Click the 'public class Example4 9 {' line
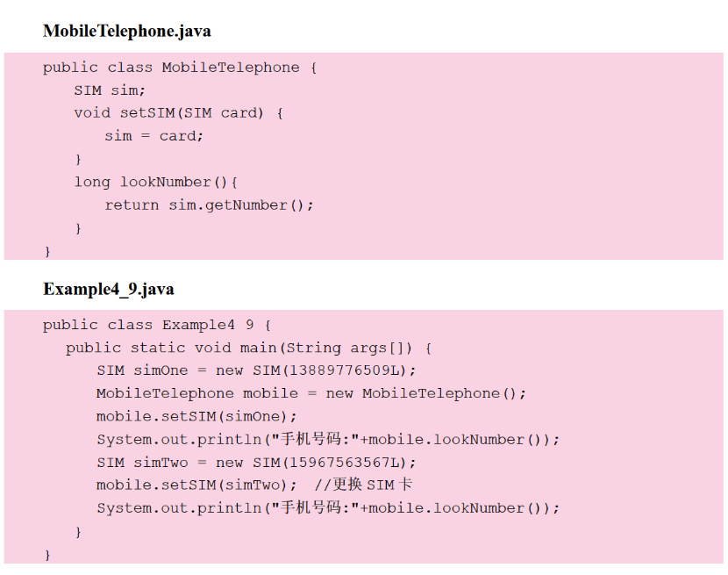Viewport: 728px width, 575px height. (x=157, y=325)
